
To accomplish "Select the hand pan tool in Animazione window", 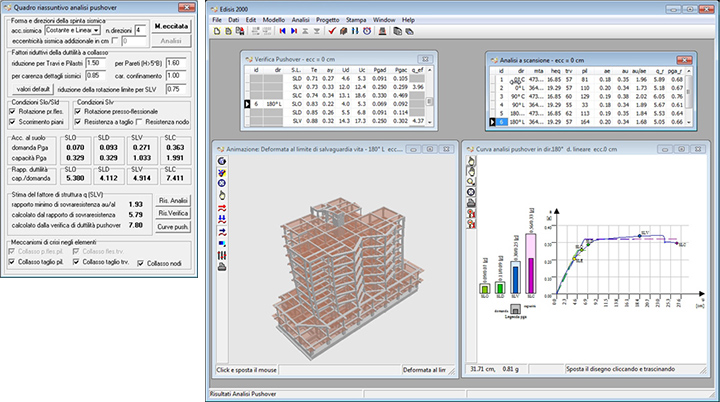I will [x=222, y=195].
